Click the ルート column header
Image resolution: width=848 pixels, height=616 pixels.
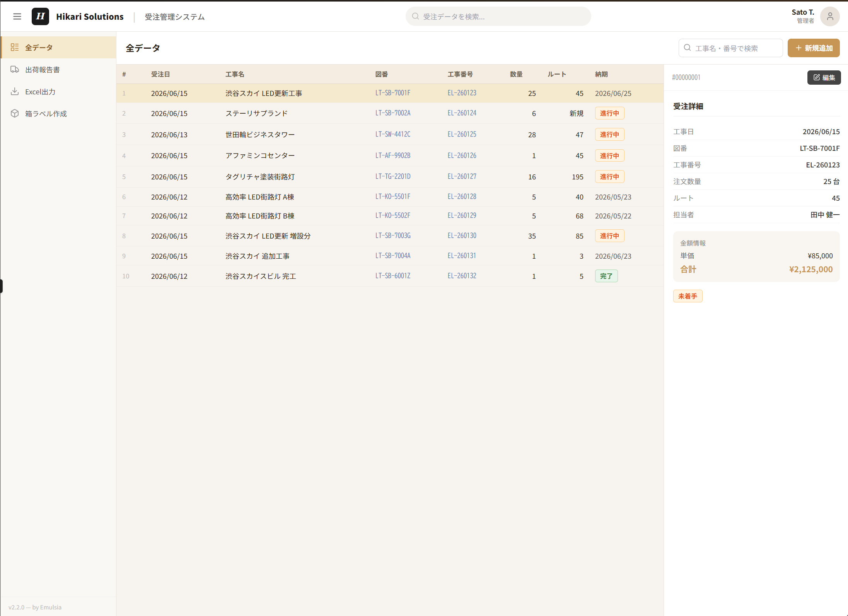(557, 74)
